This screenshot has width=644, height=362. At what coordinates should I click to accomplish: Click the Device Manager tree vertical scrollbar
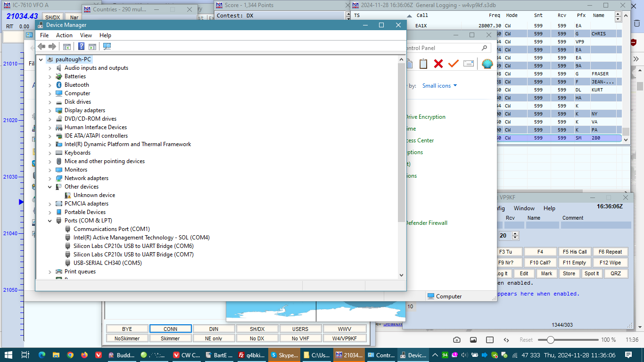pyautogui.click(x=401, y=141)
